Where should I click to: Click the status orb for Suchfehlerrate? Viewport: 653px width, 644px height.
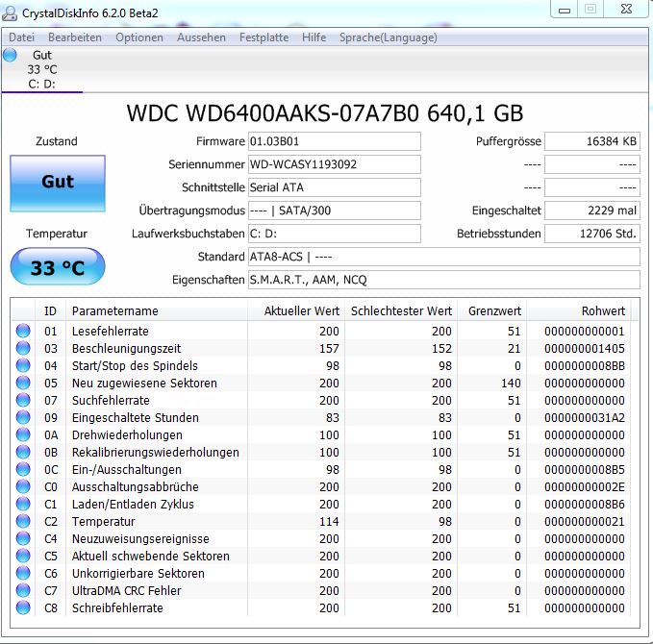(x=23, y=400)
